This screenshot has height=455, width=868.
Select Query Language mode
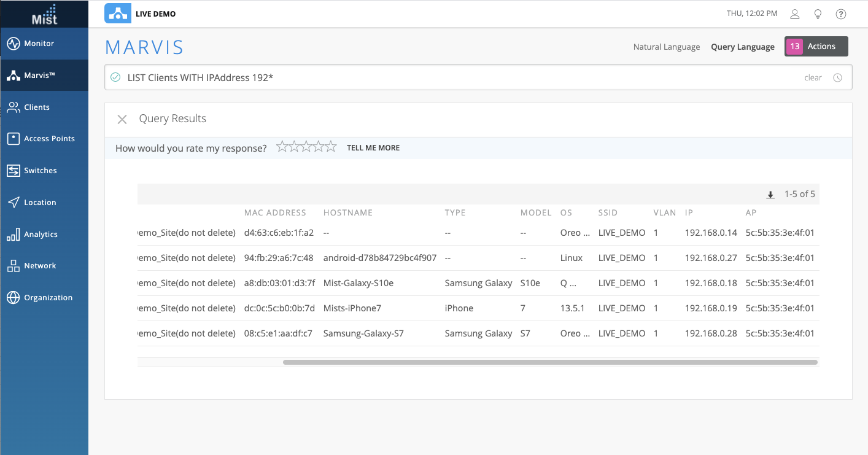pyautogui.click(x=742, y=47)
